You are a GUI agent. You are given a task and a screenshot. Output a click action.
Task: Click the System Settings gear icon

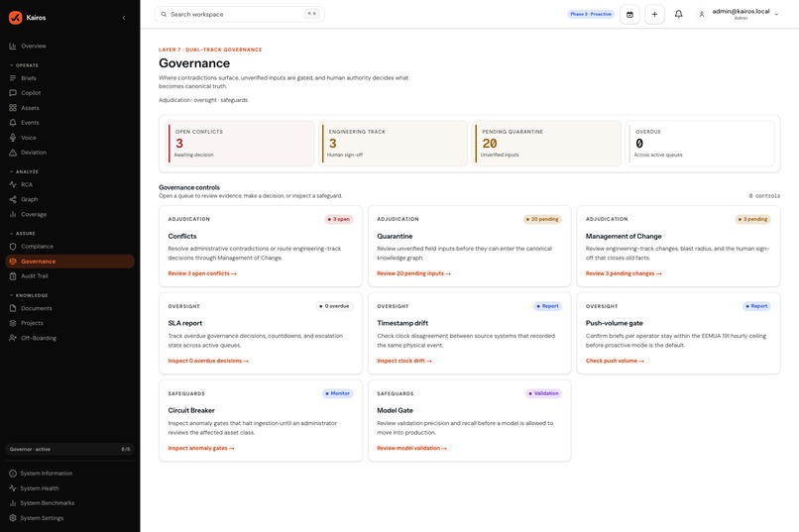pyautogui.click(x=13, y=518)
